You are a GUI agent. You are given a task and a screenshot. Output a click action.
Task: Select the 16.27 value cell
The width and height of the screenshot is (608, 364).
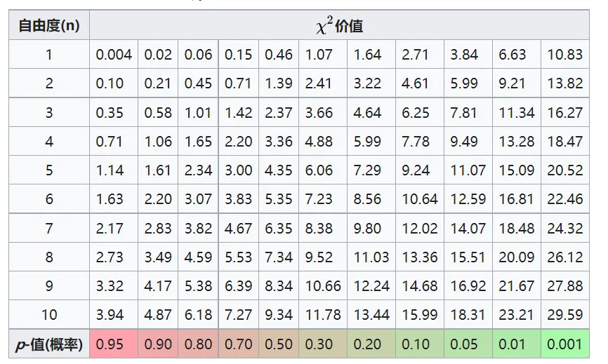pyautogui.click(x=565, y=113)
